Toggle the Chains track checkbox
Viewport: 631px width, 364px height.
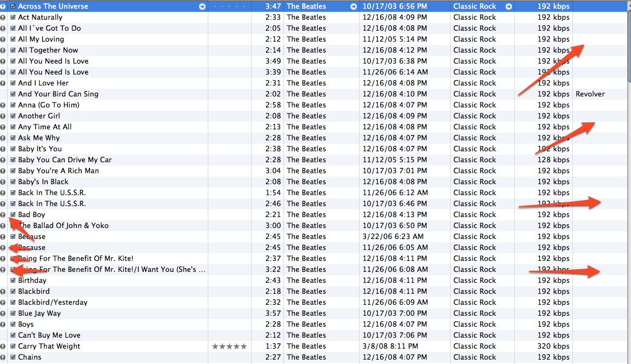click(13, 357)
